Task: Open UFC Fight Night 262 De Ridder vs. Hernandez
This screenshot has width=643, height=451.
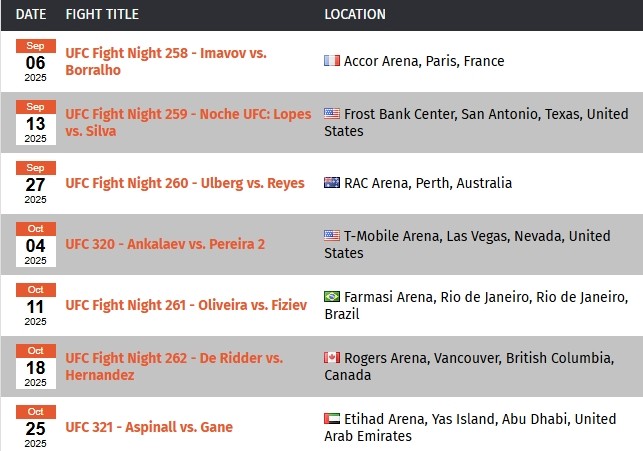Action: tap(174, 366)
